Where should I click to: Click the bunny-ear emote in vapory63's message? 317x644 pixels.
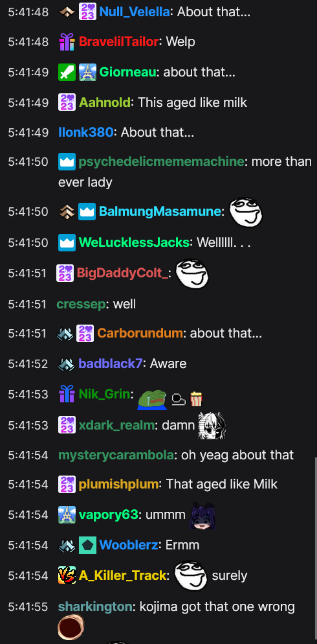202,516
